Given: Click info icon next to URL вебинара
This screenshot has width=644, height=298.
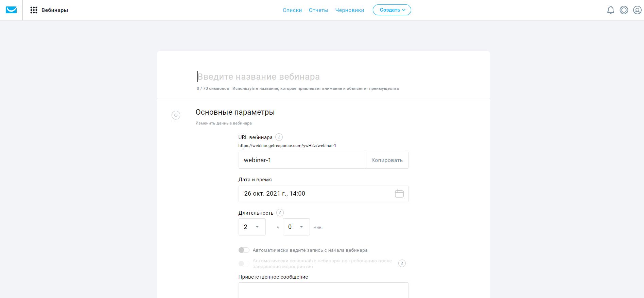Looking at the screenshot, I should coord(279,137).
